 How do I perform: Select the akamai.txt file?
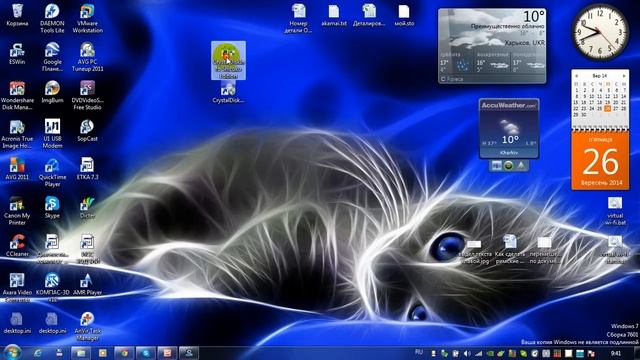pos(334,16)
